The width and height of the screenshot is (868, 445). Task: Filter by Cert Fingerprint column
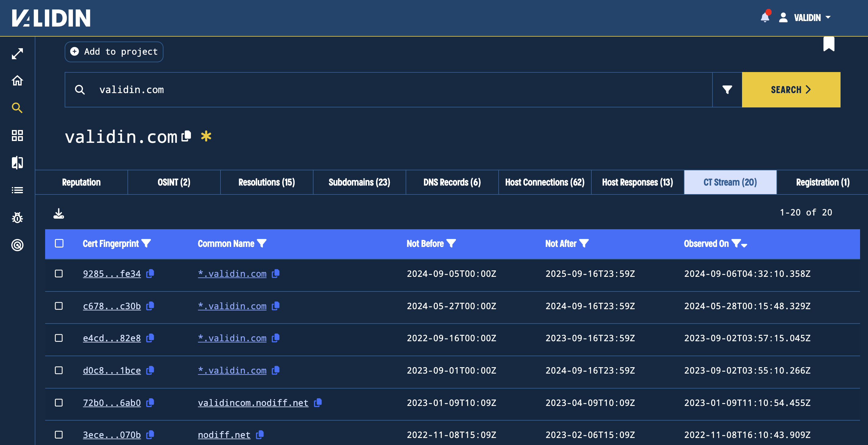coord(146,243)
